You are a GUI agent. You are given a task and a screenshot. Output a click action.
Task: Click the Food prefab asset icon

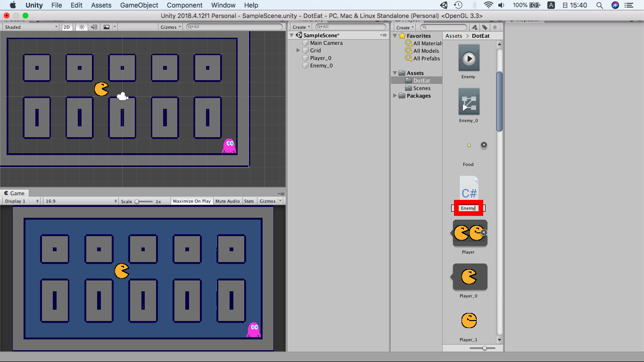click(469, 145)
